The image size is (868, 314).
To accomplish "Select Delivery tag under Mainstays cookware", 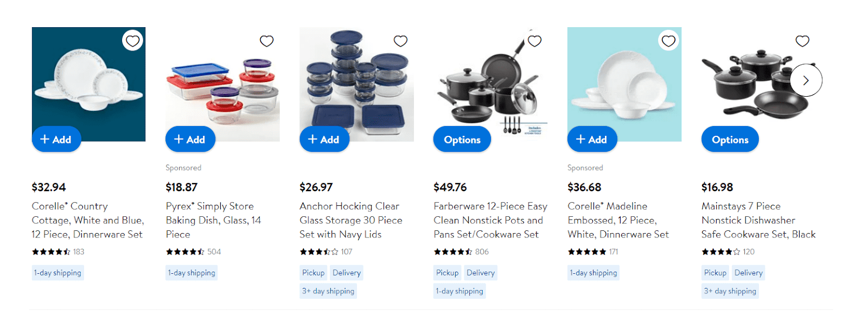I will point(749,273).
